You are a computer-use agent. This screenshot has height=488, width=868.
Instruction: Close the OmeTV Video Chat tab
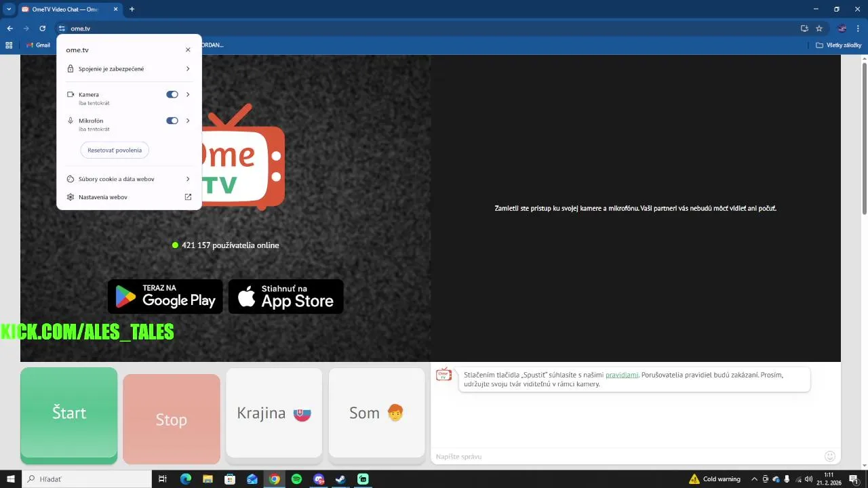tap(115, 9)
